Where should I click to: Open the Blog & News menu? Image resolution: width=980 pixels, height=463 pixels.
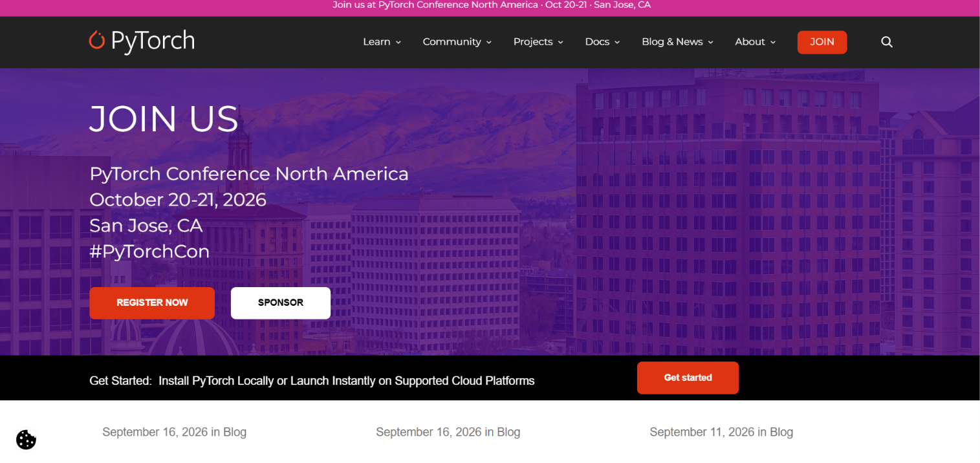coord(678,42)
